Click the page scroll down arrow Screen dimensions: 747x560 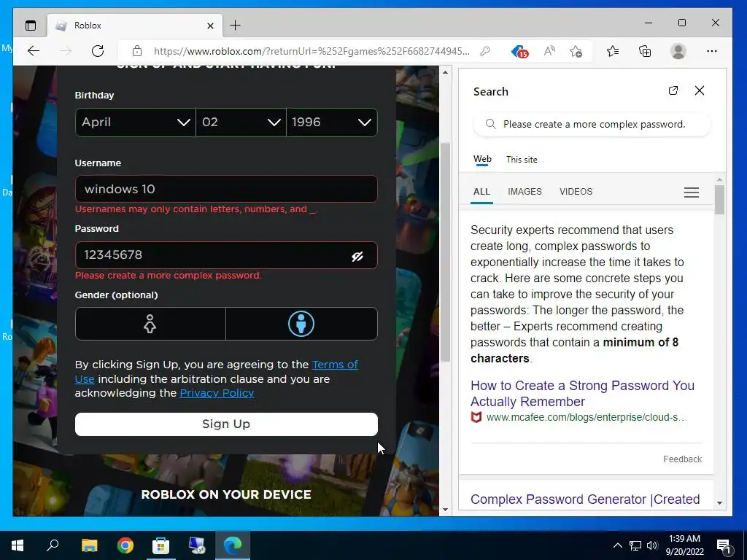coord(445,510)
